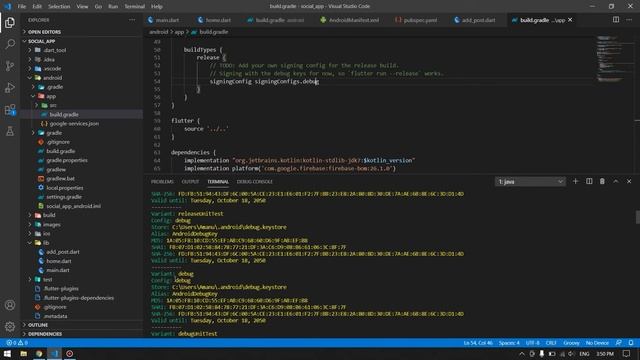The image size is (640, 360).
Task: Split the terminal panel
Action: (x=589, y=181)
